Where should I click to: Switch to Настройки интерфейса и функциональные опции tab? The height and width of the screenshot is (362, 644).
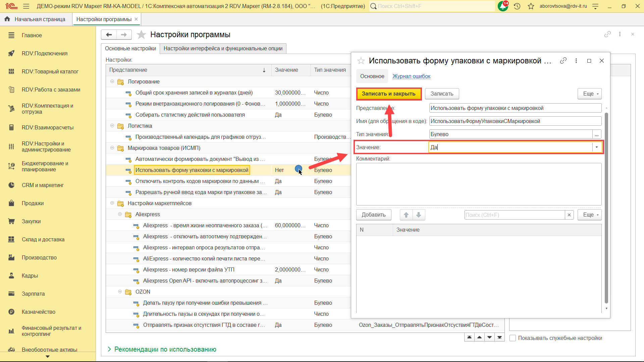(223, 49)
